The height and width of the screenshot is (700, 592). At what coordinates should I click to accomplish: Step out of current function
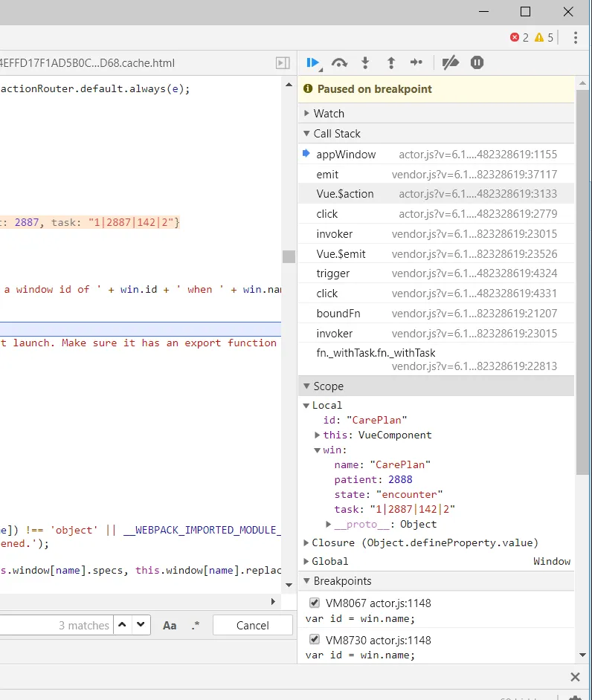(390, 63)
